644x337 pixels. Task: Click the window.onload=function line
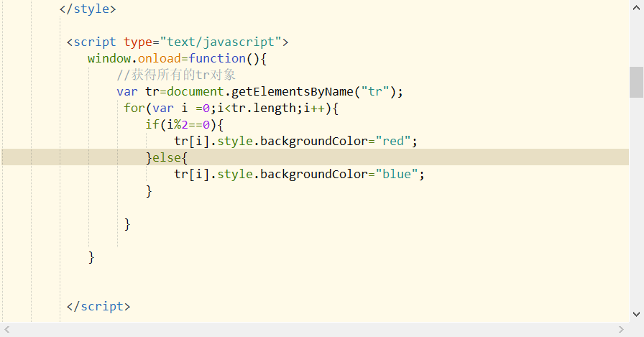tap(177, 59)
